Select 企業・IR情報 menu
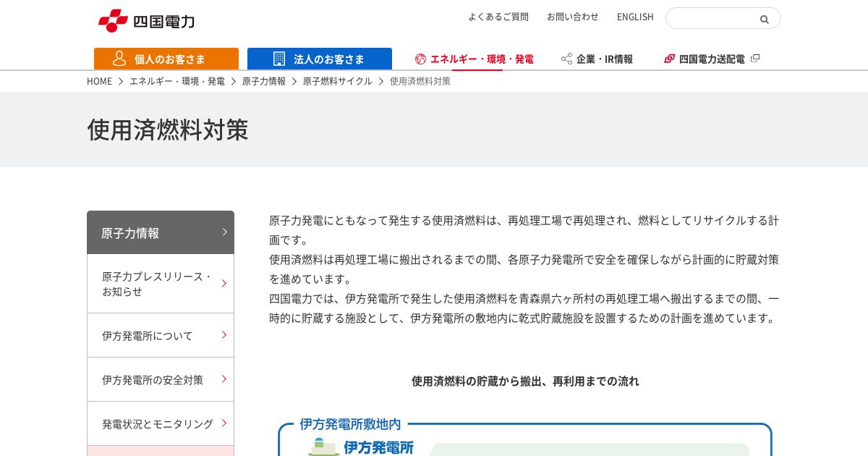 (x=597, y=59)
